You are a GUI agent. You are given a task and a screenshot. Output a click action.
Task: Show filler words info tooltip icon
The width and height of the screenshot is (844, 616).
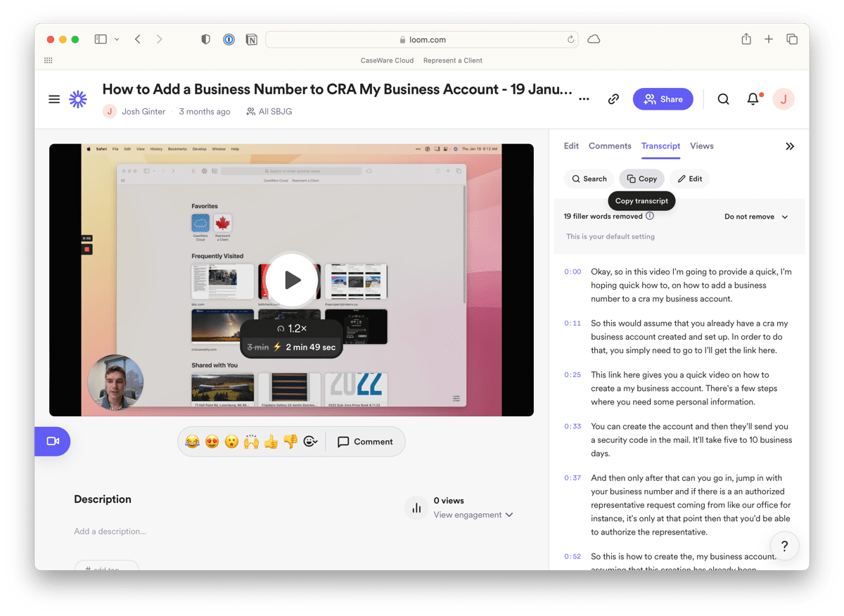[x=650, y=216]
